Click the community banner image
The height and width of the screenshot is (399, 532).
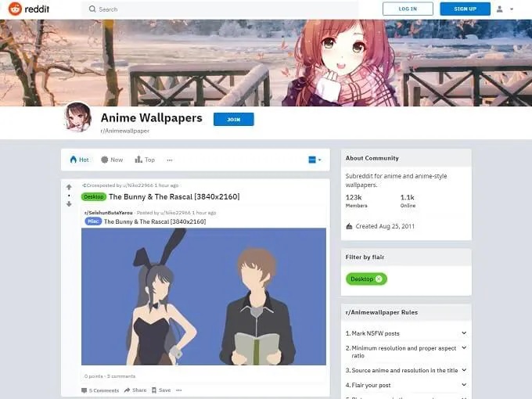point(266,63)
